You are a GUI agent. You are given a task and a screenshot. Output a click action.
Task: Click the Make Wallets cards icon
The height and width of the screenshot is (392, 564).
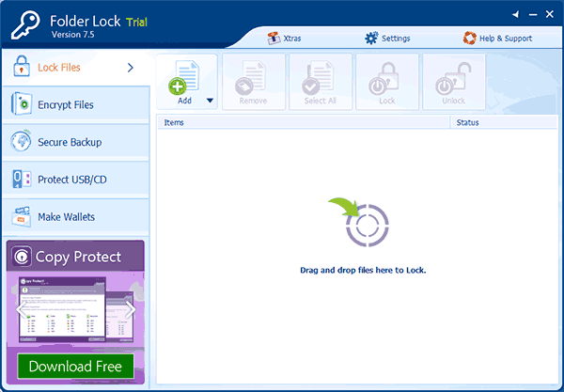tap(22, 216)
